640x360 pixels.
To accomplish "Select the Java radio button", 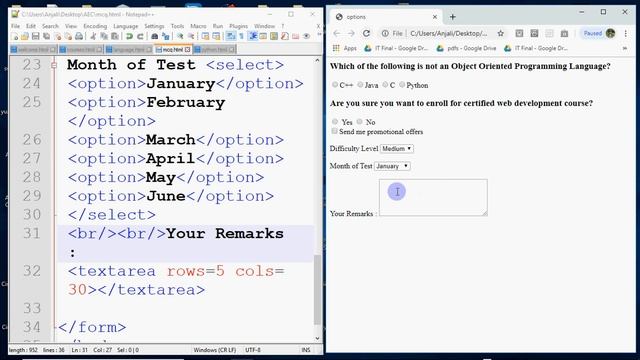I will 360,84.
